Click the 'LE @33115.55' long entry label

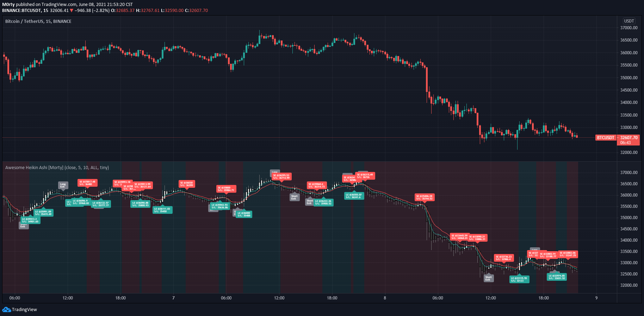coord(519,279)
